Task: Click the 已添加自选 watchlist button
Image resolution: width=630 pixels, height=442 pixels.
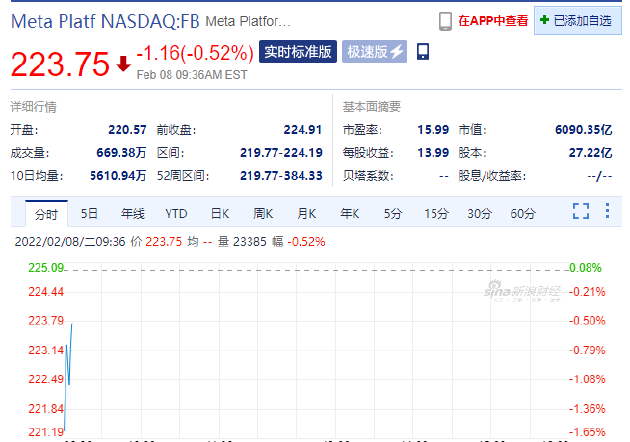Action: tap(577, 20)
